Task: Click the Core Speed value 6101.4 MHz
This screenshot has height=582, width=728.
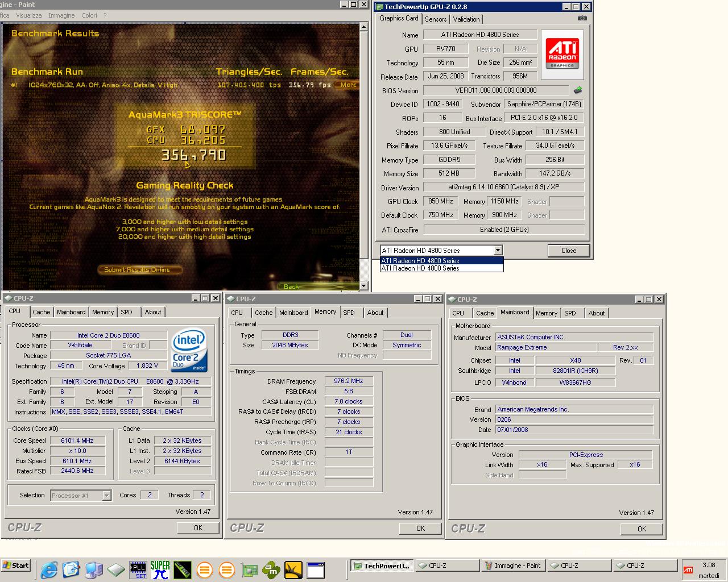Action: click(x=77, y=440)
